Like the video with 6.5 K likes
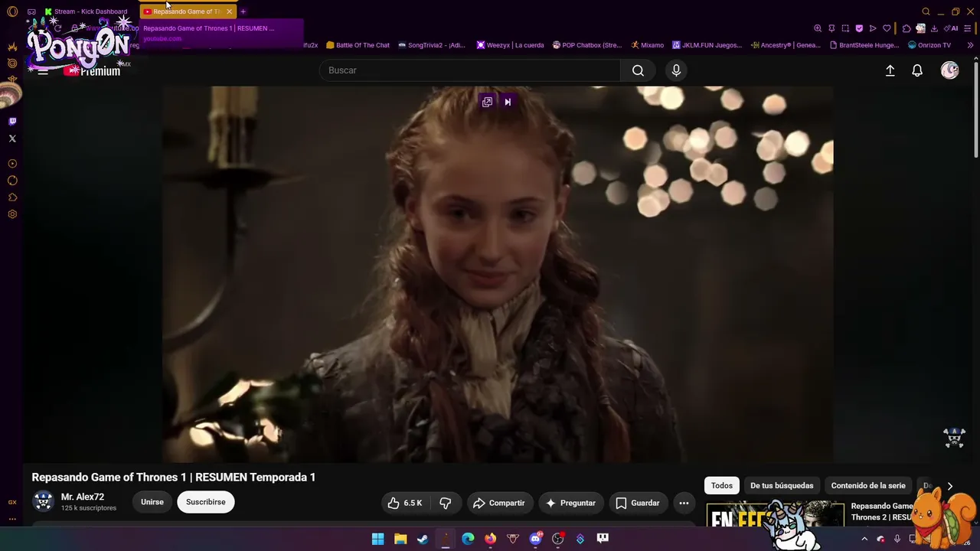Screen dimensions: 980x551 (405, 503)
